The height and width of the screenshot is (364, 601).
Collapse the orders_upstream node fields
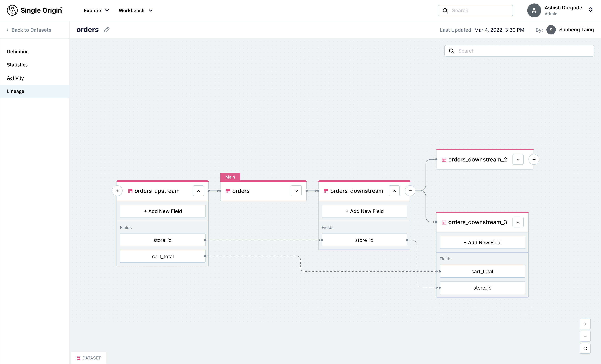pyautogui.click(x=198, y=191)
